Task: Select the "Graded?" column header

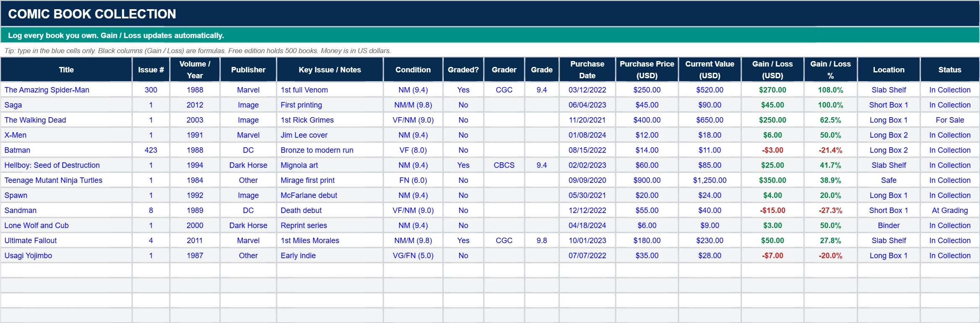Action: (x=463, y=70)
